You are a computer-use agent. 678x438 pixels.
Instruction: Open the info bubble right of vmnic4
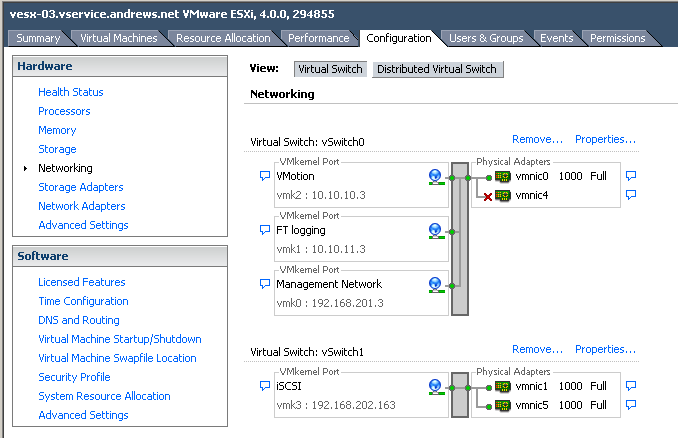631,195
